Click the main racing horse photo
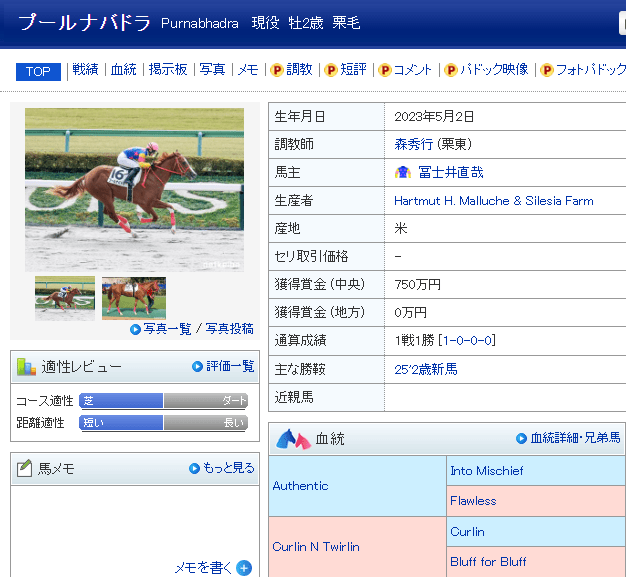Image resolution: width=626 pixels, height=577 pixels. (x=135, y=190)
